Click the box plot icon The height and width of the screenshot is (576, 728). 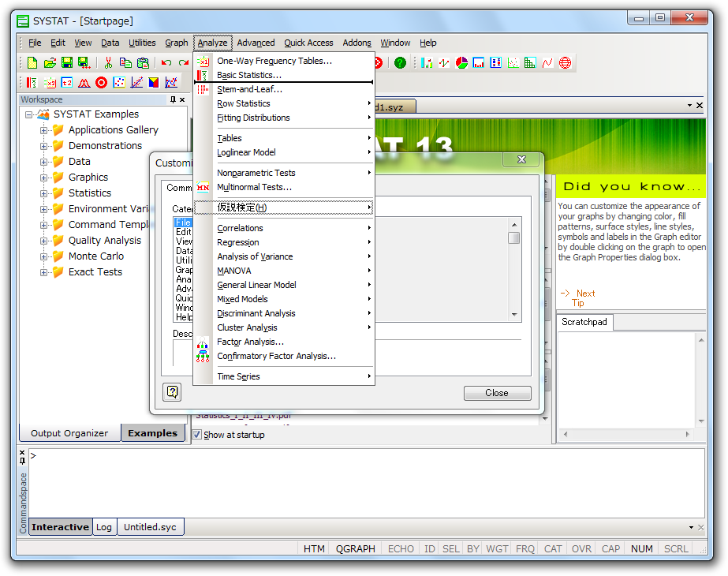(x=496, y=62)
